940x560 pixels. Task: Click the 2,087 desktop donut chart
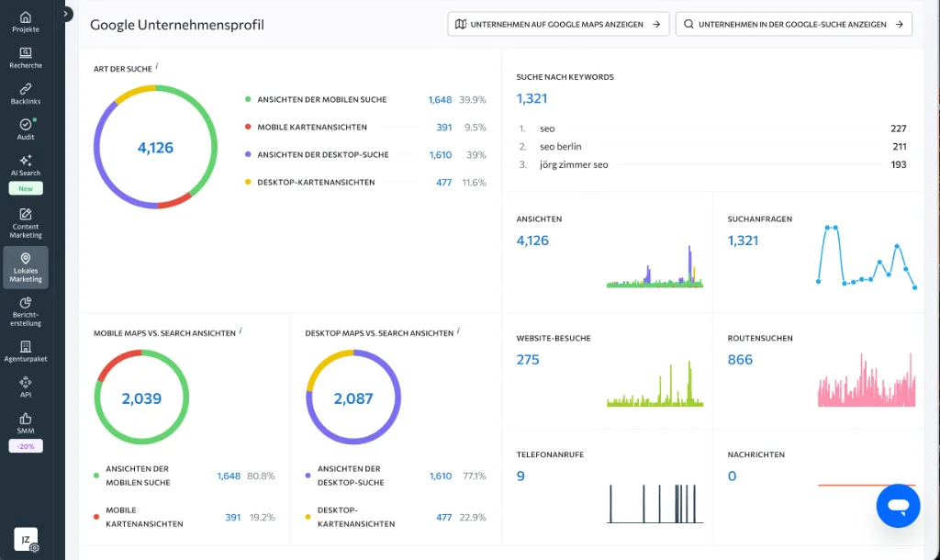point(353,398)
